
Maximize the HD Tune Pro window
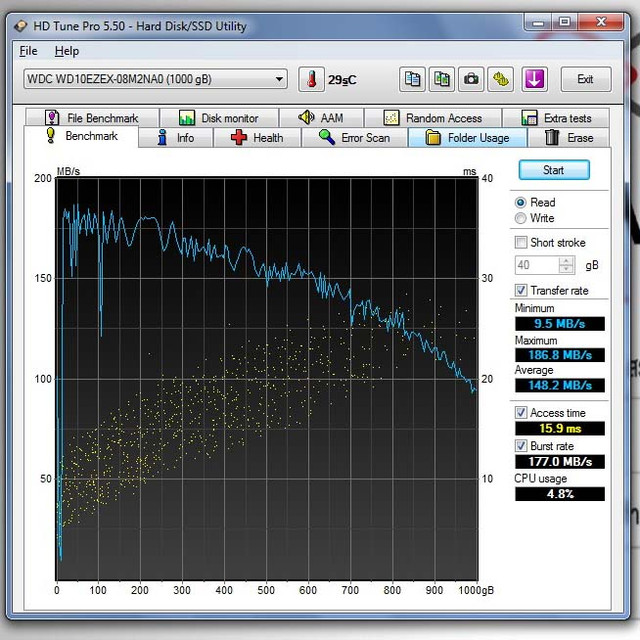(564, 22)
